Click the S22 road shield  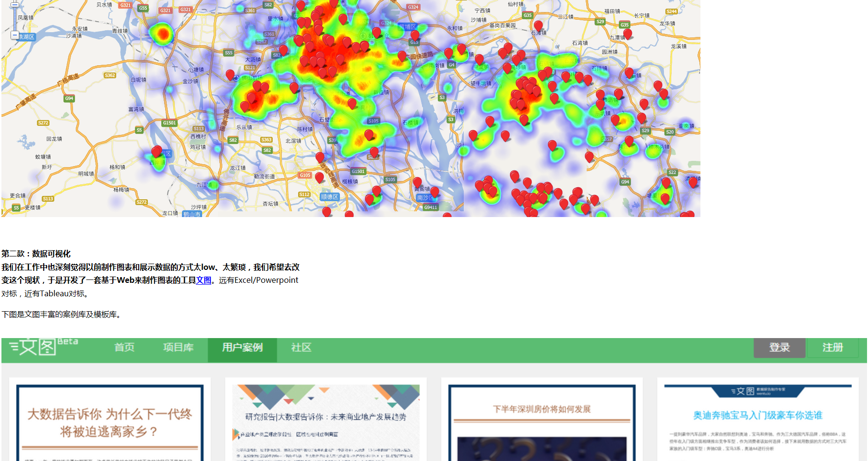(x=672, y=172)
